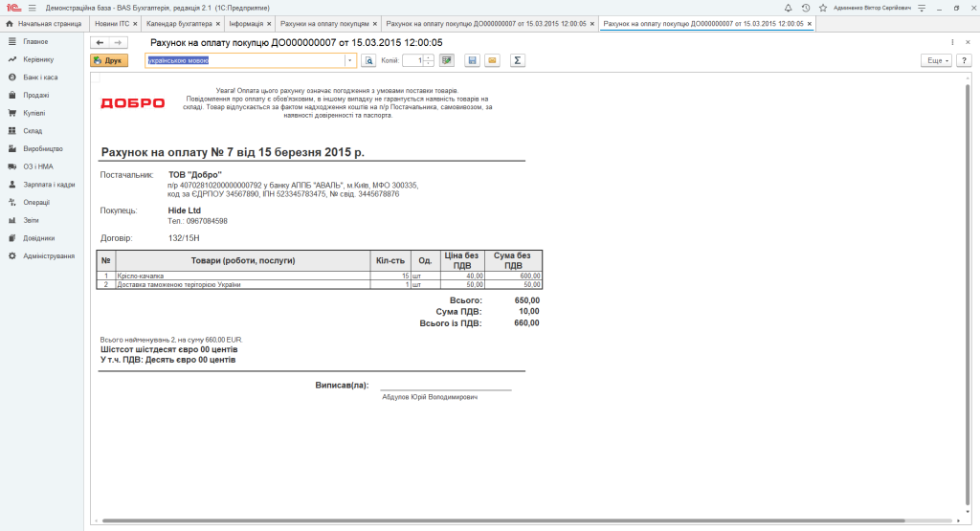Viewport: 980px width, 531px height.
Task: Click the price cell 40,00
Action: (462, 276)
